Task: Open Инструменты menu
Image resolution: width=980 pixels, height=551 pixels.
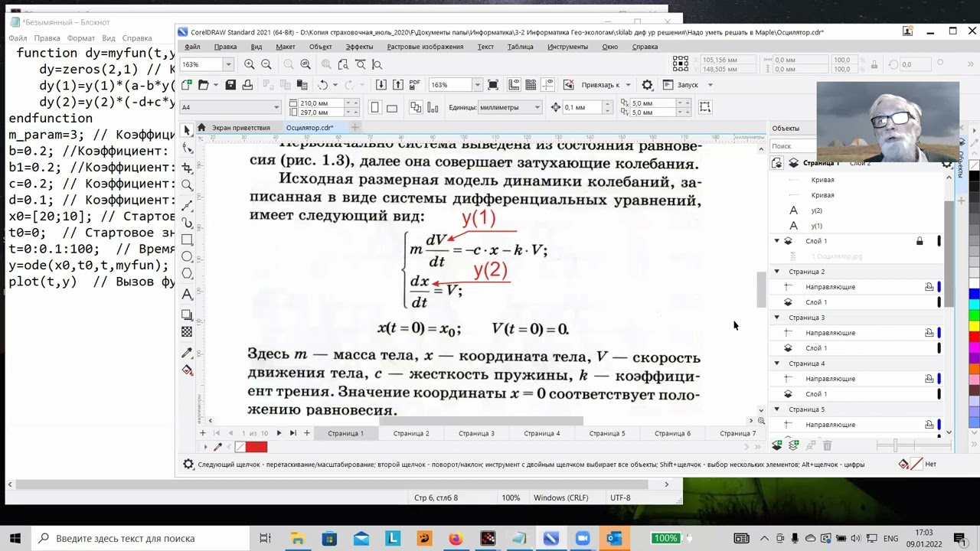Action: coord(567,47)
